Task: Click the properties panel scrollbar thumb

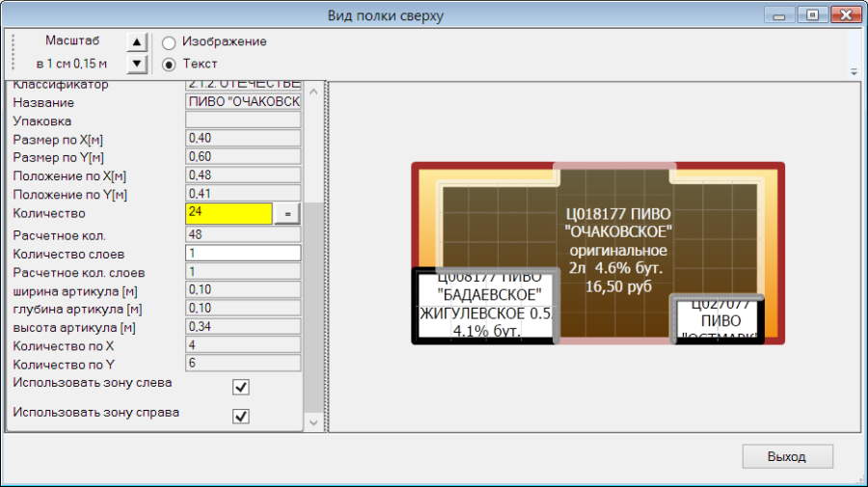Action: (x=313, y=308)
